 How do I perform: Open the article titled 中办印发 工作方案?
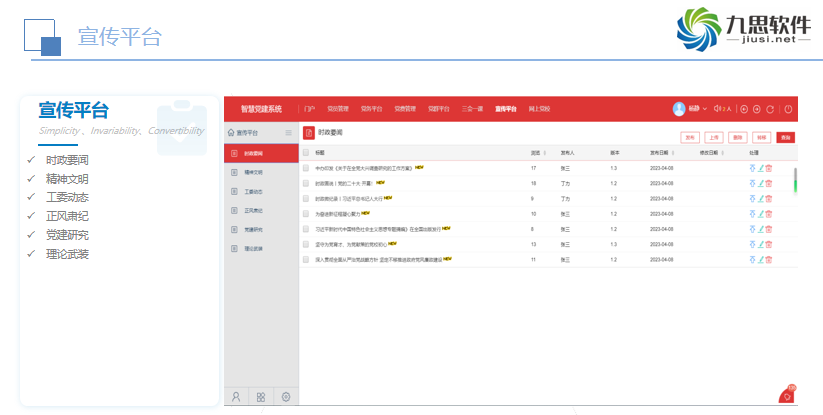(x=364, y=168)
